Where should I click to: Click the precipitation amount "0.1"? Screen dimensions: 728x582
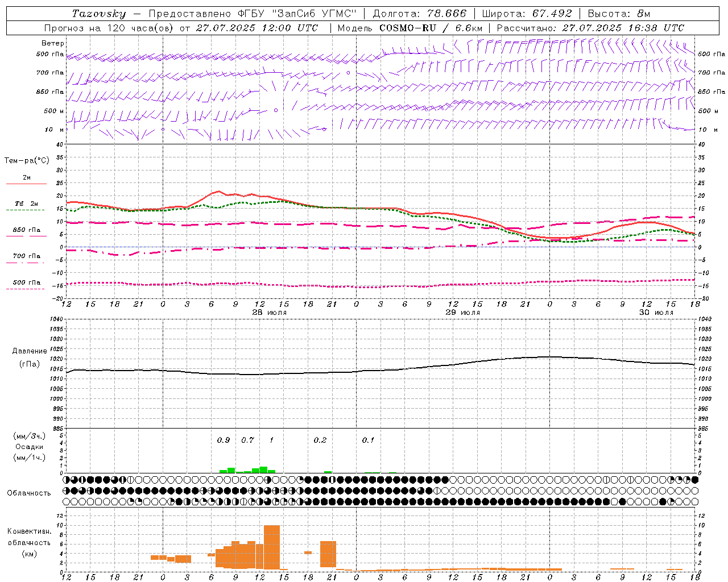[368, 440]
